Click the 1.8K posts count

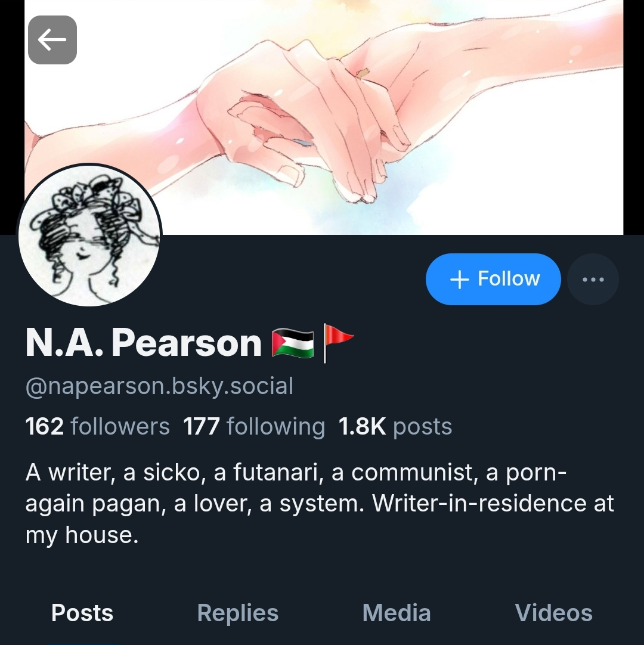click(395, 426)
